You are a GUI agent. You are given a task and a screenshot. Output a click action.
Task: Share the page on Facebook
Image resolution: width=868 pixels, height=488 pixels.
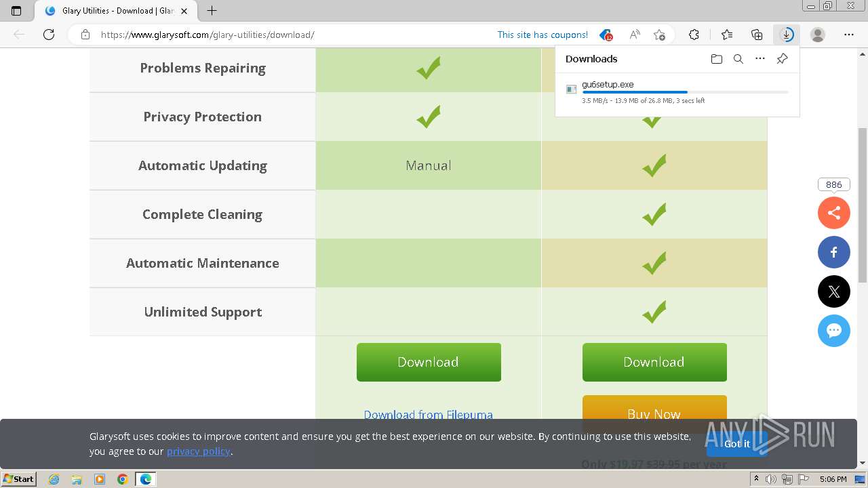coord(834,252)
